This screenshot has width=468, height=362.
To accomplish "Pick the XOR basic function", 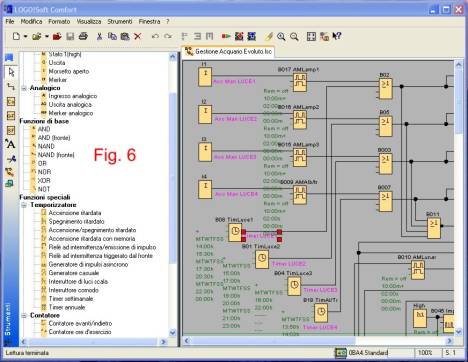I will 44,180.
